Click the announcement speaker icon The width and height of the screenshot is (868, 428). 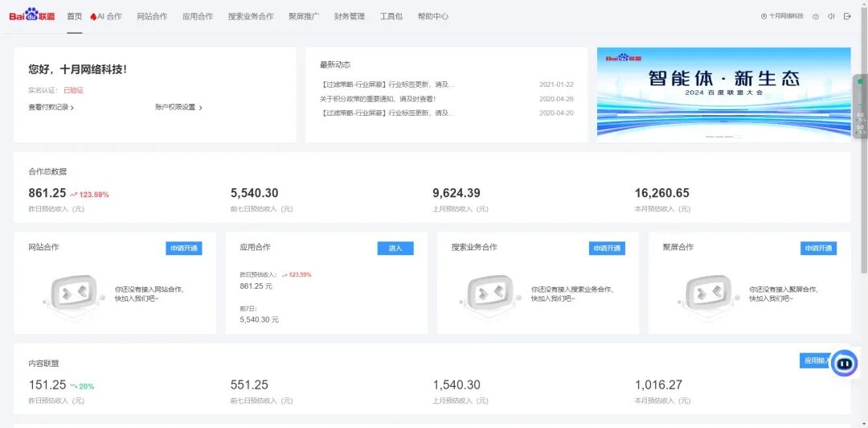coord(831,16)
